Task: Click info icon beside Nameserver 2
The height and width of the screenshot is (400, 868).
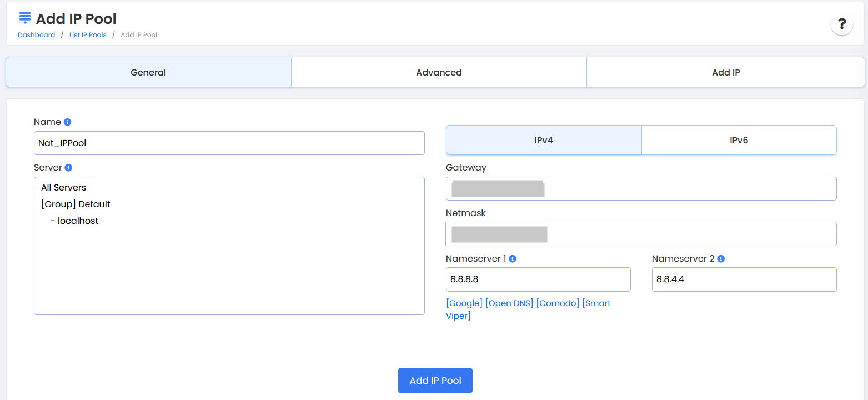Action: (x=721, y=259)
